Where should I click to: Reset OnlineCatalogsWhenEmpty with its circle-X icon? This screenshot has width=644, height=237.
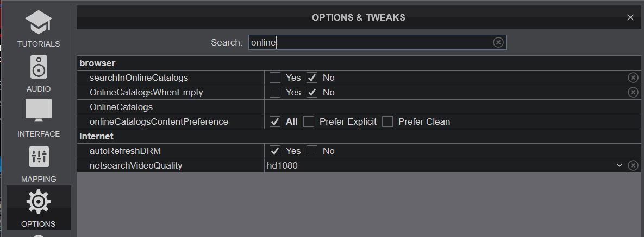[633, 92]
